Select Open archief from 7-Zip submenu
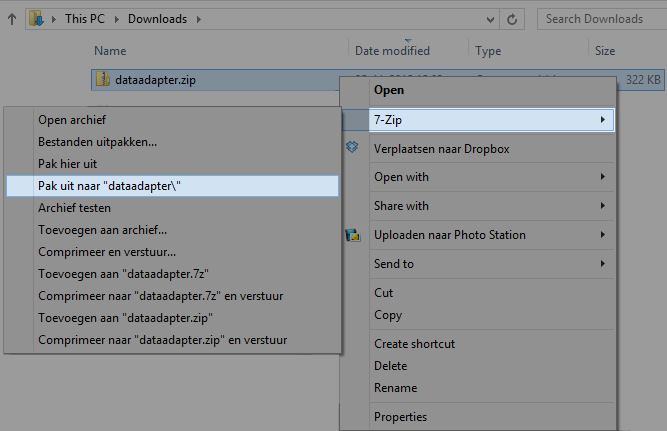667x431 pixels. [x=72, y=120]
